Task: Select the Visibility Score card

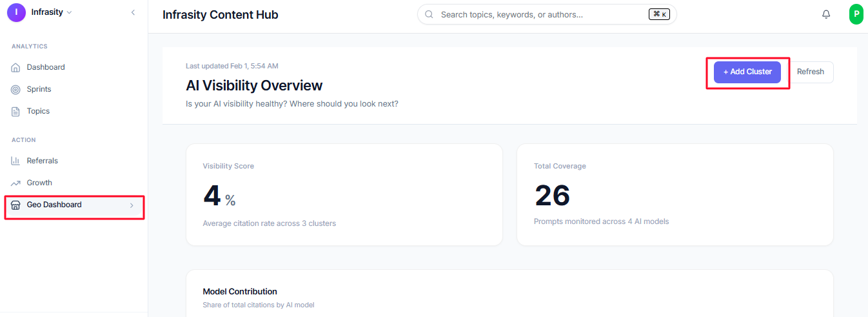Action: click(x=344, y=194)
